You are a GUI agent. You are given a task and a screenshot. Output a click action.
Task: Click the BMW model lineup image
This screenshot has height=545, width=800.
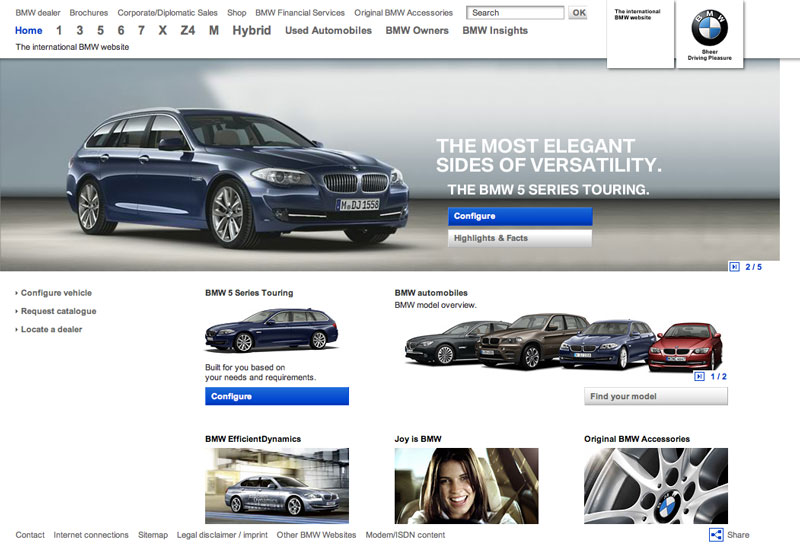[x=563, y=341]
